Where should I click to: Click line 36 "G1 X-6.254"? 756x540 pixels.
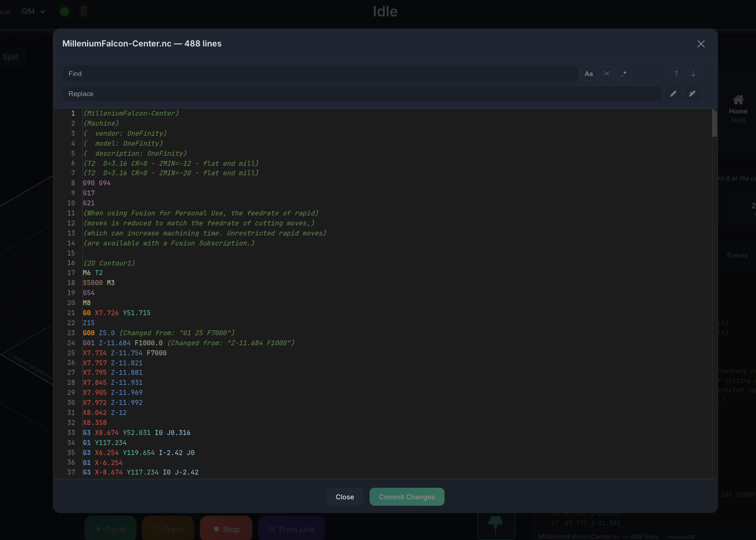102,463
